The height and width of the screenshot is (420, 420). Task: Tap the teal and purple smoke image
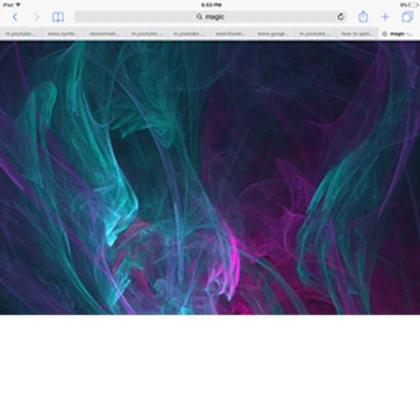click(210, 178)
